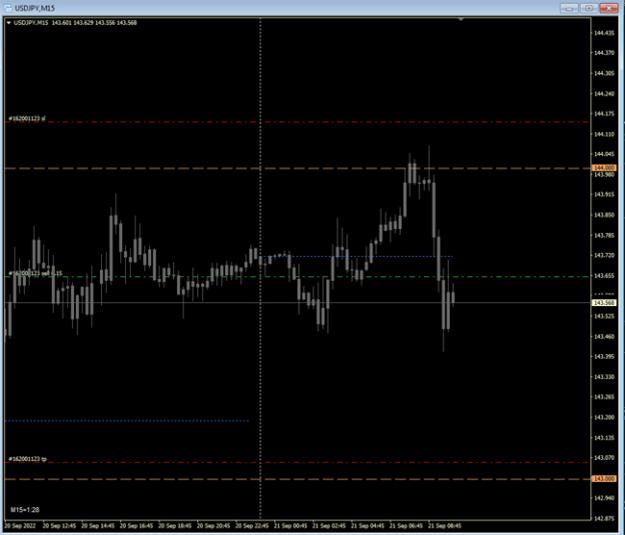Viewport: 625px width, 535px height.
Task: Click the '20 Sep 18:45' time axis label
Action: (175, 526)
